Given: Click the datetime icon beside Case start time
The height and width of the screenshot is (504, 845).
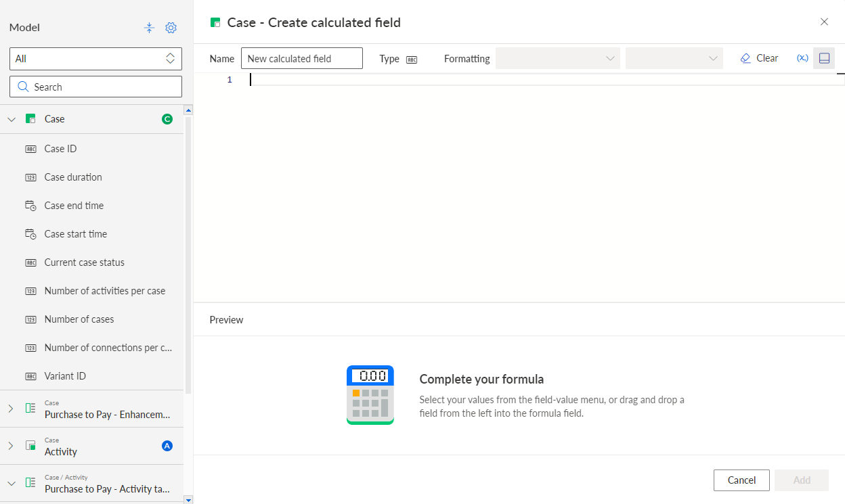Looking at the screenshot, I should pyautogui.click(x=30, y=234).
